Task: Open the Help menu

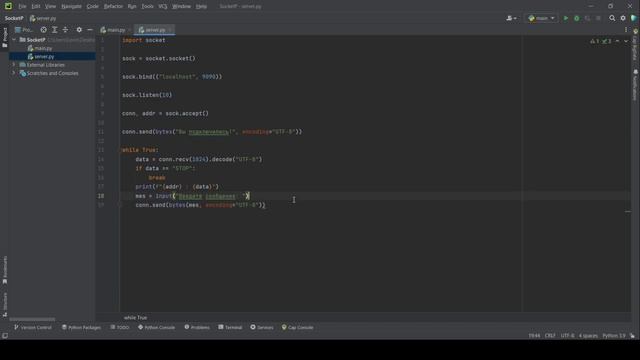Action: tap(201, 6)
